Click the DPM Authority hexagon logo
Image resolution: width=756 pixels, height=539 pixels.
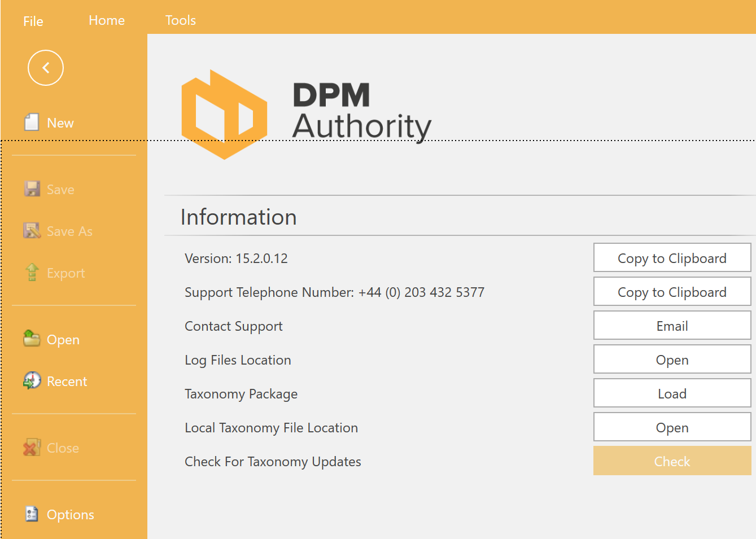pyautogui.click(x=224, y=115)
